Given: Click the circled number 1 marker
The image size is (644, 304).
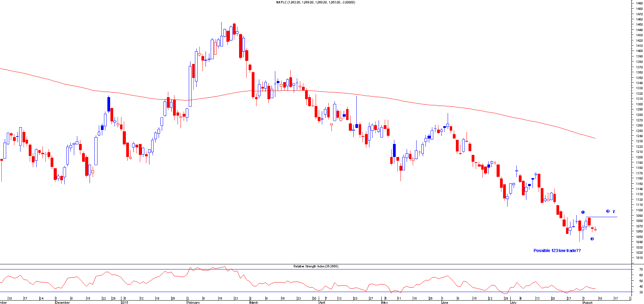Looking at the screenshot, I should (583, 212).
